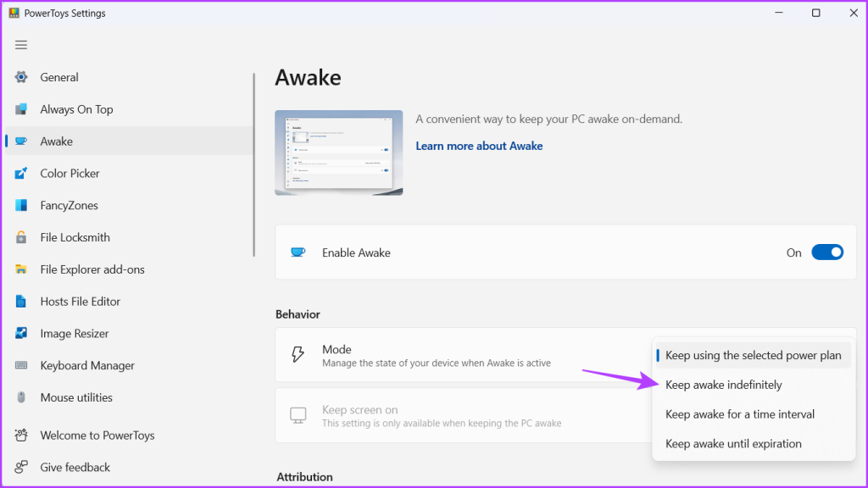Minimize the PowerToys Settings window
This screenshot has height=488, width=868.
click(x=779, y=13)
